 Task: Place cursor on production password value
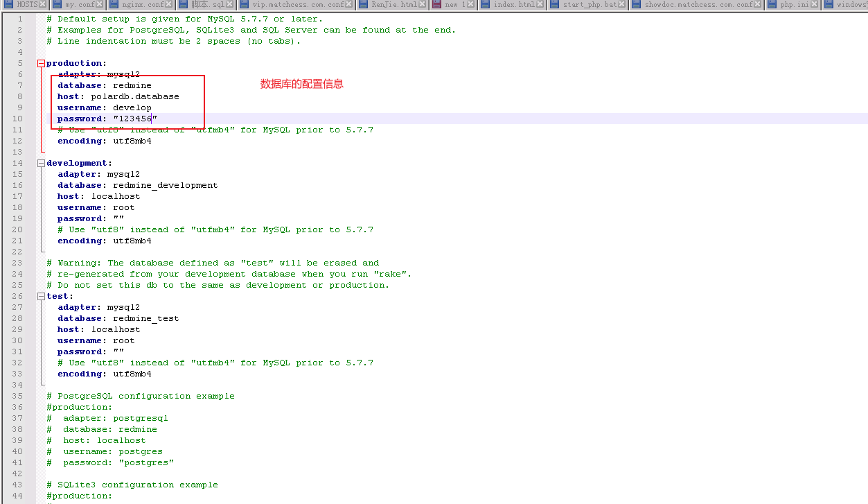(x=135, y=119)
